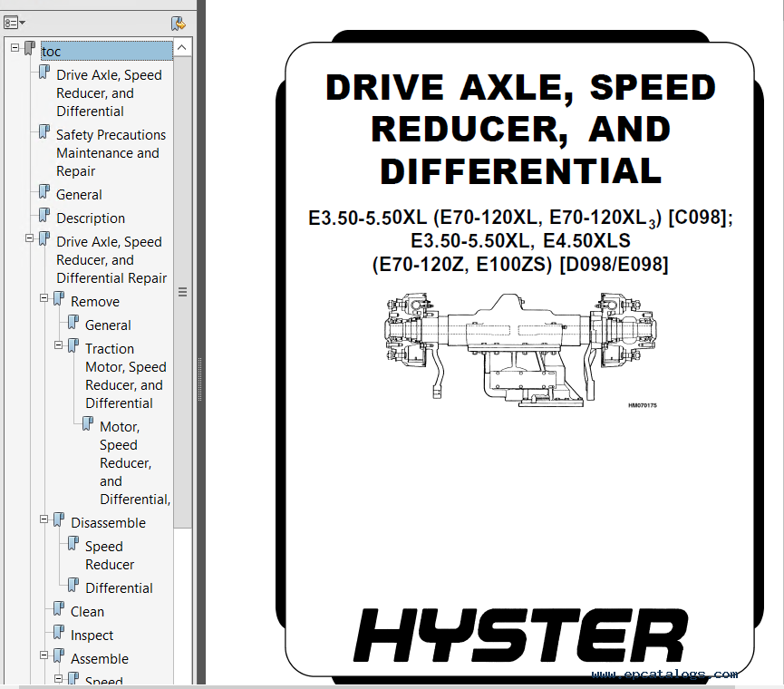This screenshot has width=784, height=689.
Task: Click Differential bookmark icon under Disassemble
Action: point(73,586)
